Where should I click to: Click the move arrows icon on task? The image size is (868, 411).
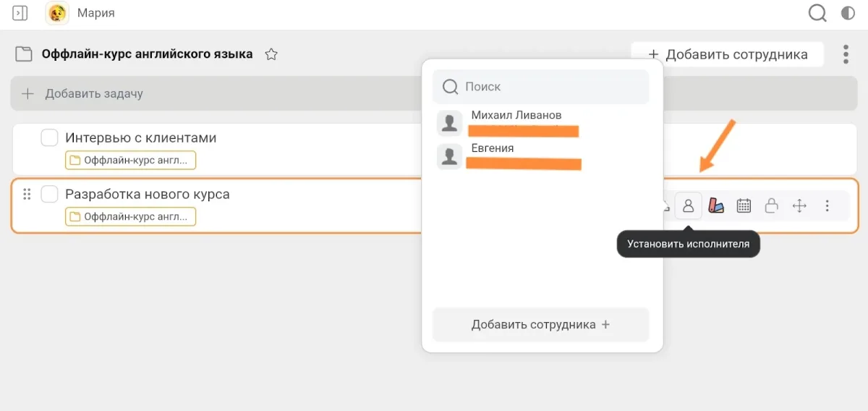click(x=799, y=206)
